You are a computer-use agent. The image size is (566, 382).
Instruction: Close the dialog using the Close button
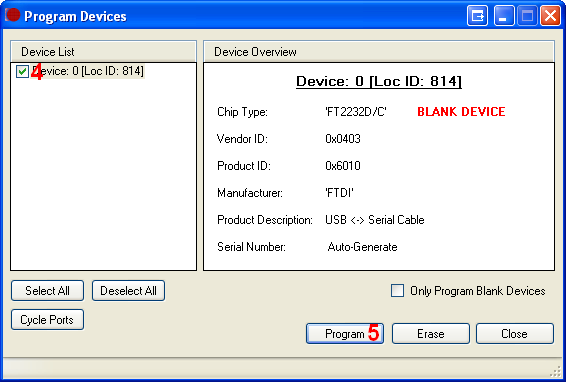coord(515,334)
